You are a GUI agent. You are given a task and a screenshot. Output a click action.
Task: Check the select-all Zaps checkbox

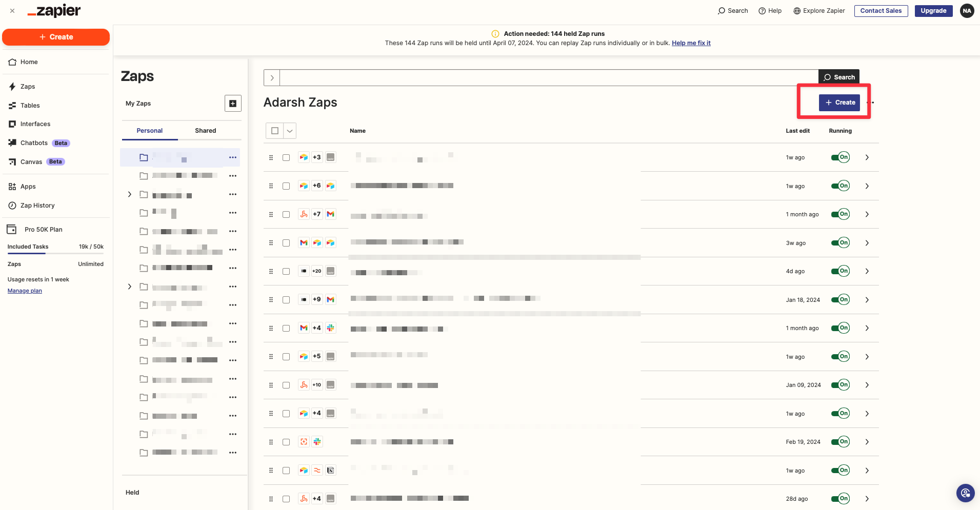point(275,131)
